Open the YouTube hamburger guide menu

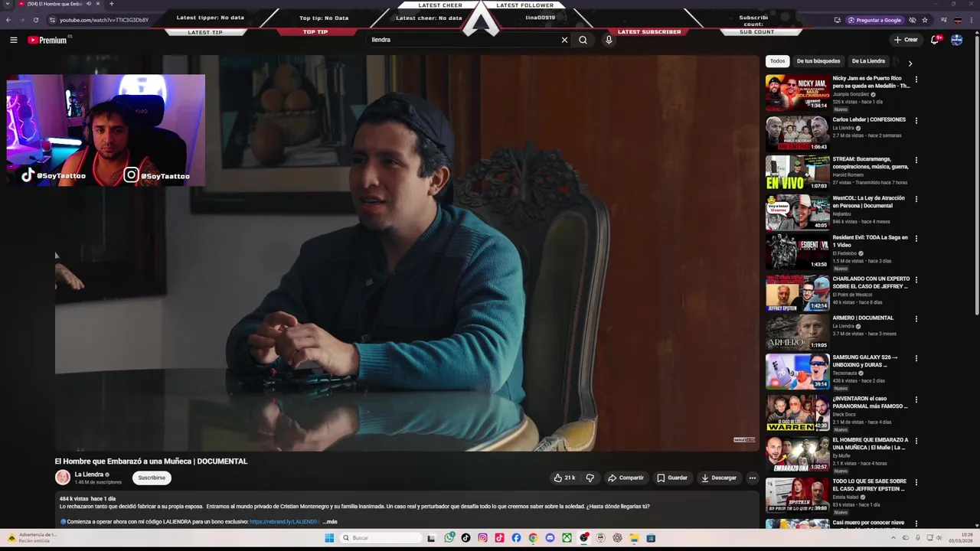point(13,40)
